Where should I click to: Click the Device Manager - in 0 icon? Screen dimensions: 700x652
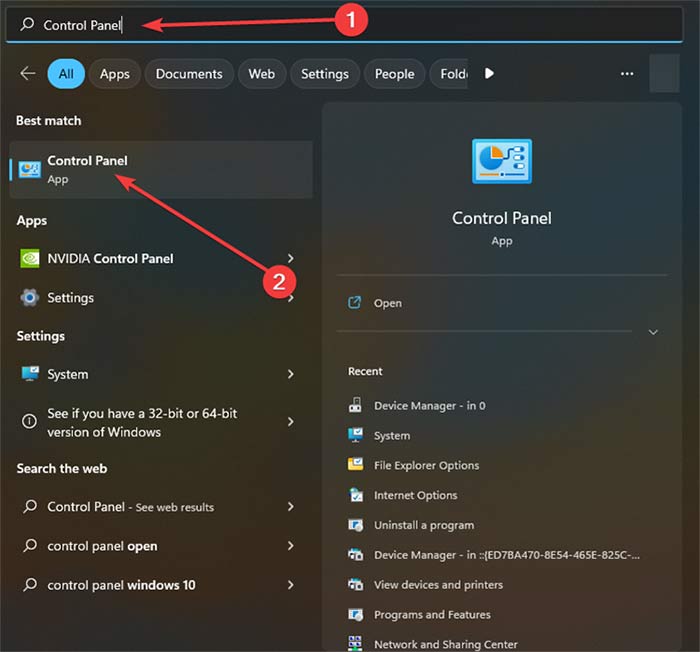[x=355, y=405]
